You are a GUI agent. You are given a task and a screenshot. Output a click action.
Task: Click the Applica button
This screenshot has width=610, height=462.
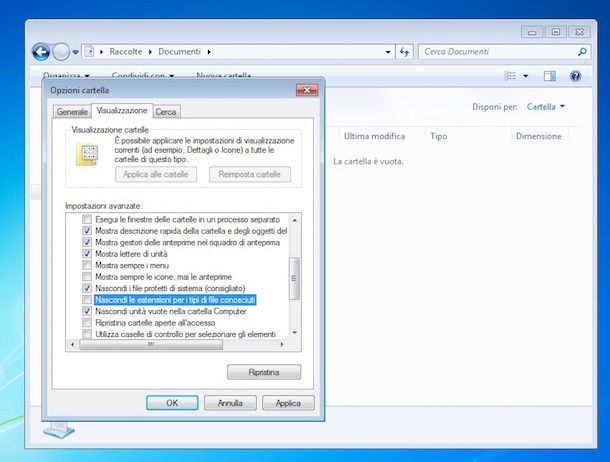coord(288,403)
